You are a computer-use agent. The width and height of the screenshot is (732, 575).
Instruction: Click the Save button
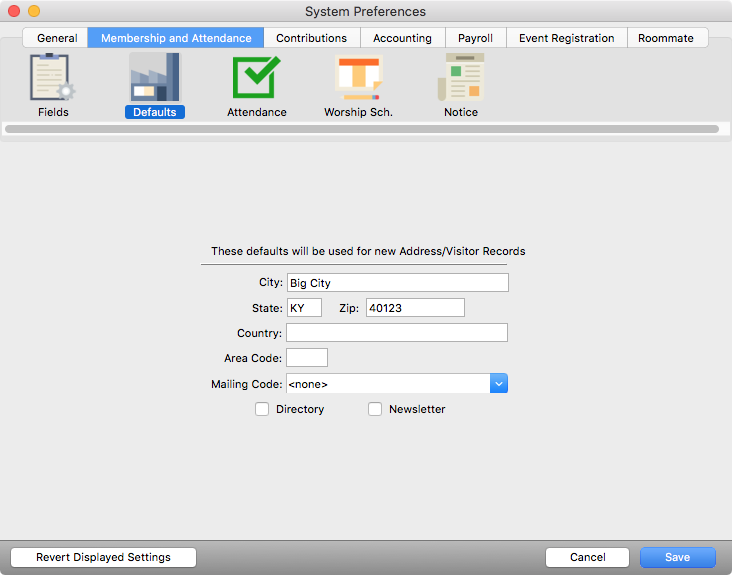(677, 557)
